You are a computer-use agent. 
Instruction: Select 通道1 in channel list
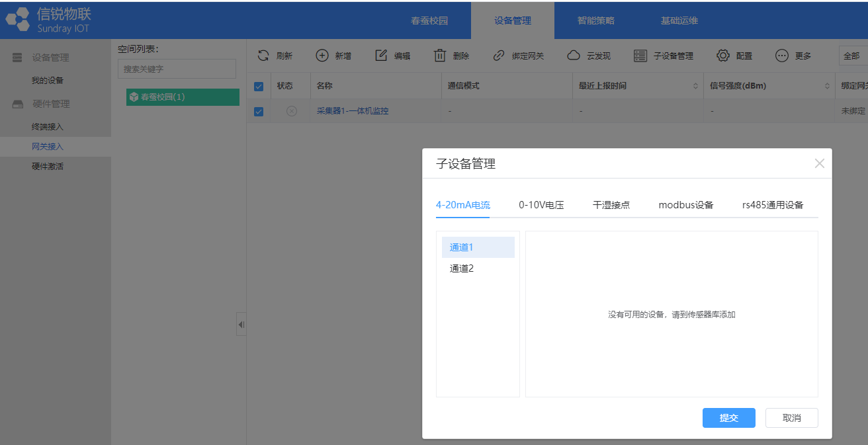[478, 247]
